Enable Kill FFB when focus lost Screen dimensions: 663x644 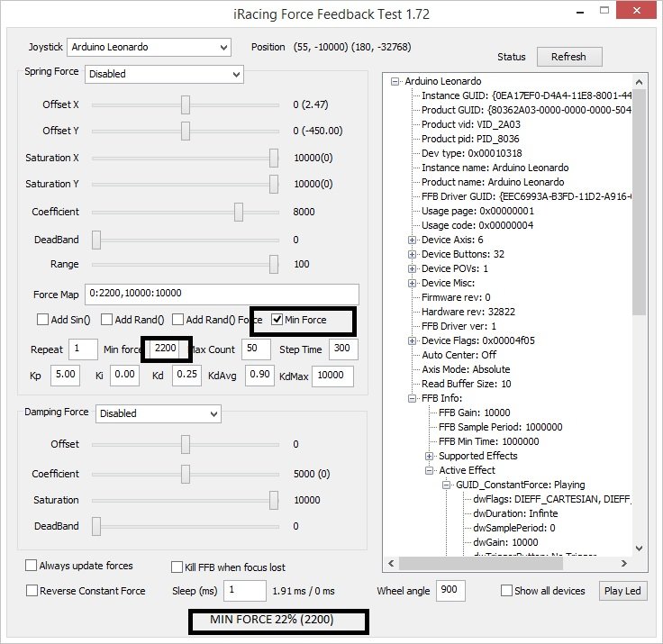point(177,567)
